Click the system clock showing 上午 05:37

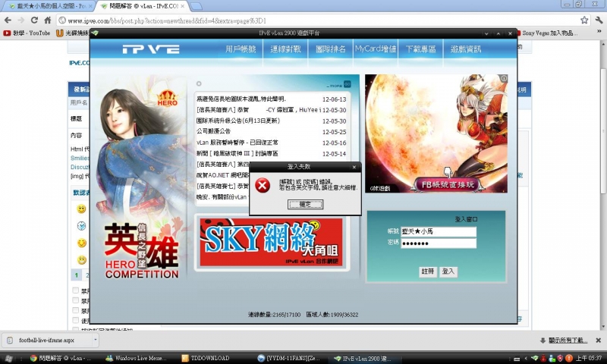[588, 359]
